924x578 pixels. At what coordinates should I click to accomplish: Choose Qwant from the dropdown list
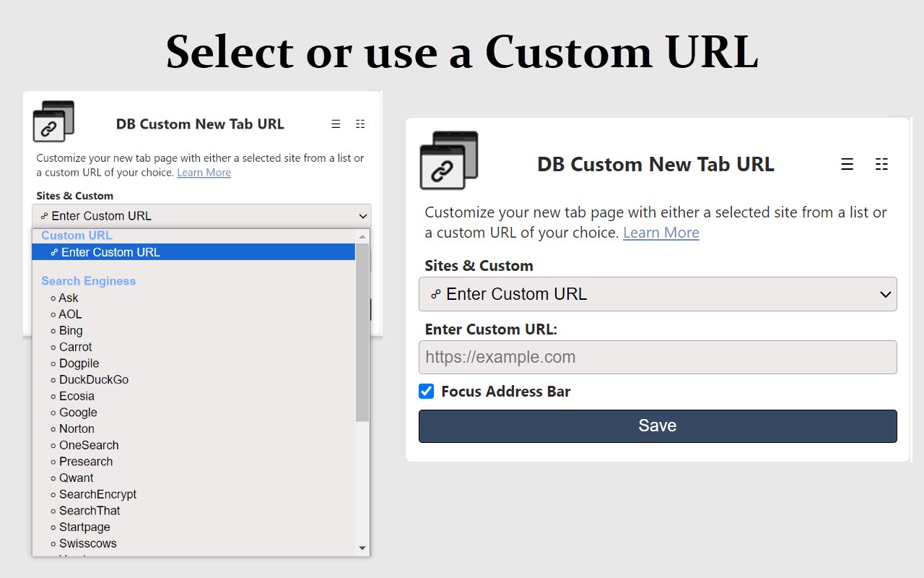(193, 478)
